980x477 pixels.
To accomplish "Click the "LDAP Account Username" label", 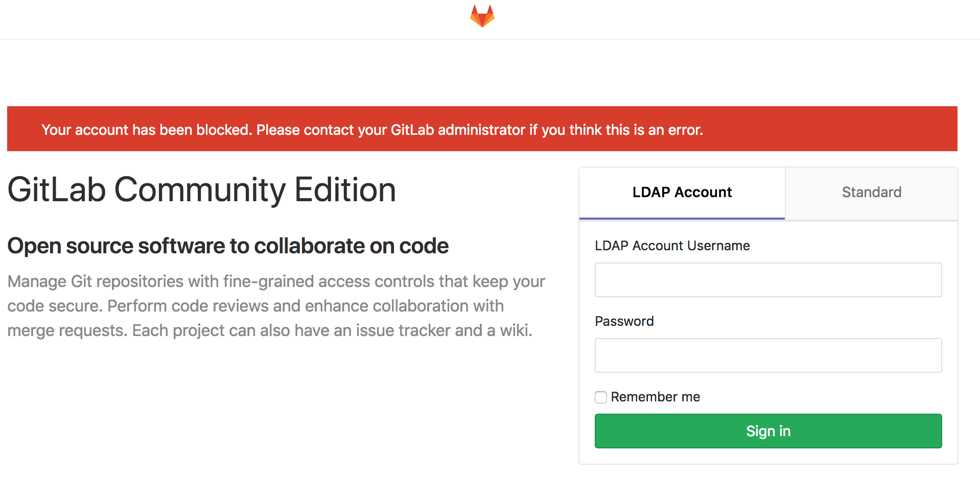I will [x=672, y=246].
